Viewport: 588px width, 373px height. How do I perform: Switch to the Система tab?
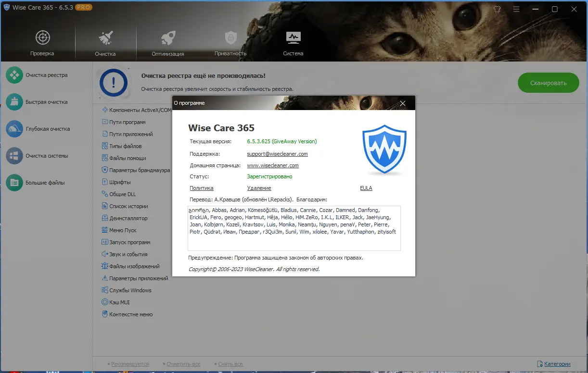pos(293,41)
